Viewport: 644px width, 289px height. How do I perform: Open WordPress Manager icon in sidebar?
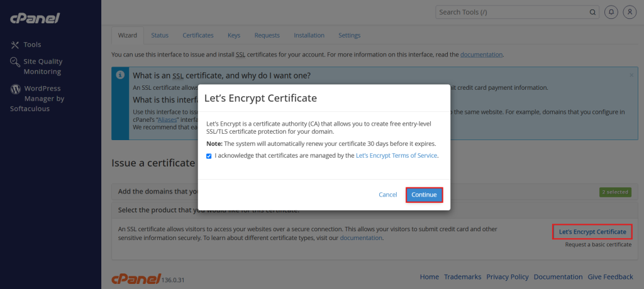[15, 89]
